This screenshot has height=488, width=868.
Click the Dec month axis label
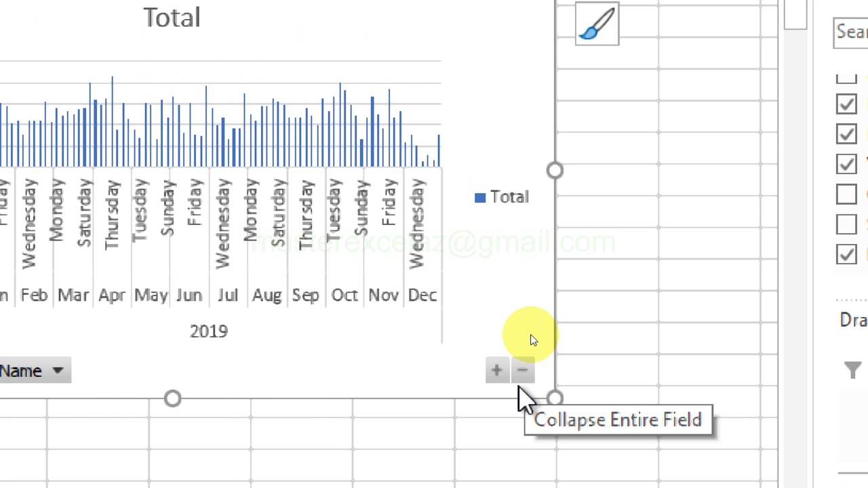pos(422,296)
